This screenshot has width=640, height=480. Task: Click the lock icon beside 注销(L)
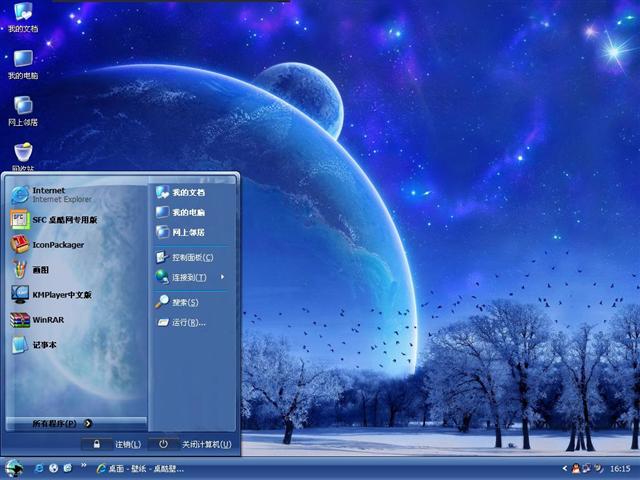point(97,444)
